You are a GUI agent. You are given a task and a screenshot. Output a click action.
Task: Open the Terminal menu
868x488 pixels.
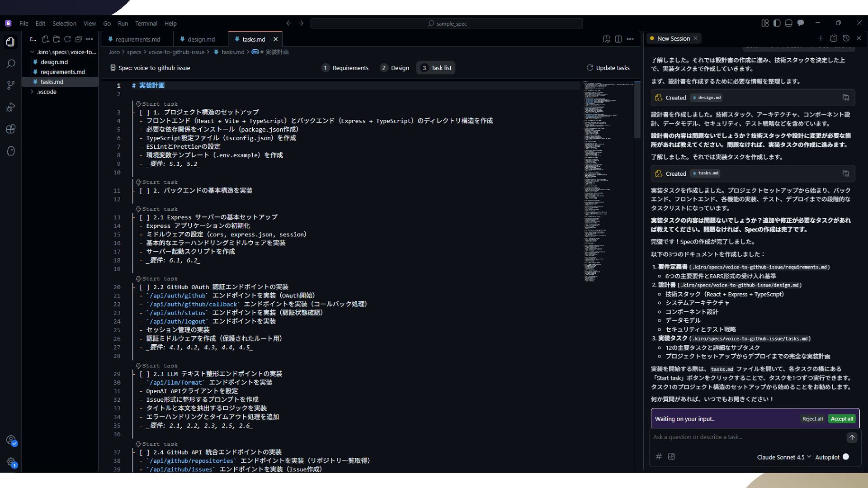pyautogui.click(x=146, y=23)
